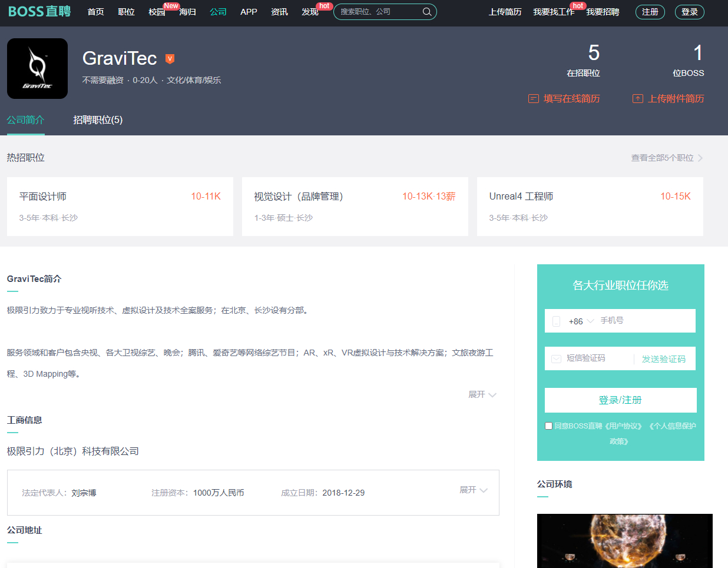Image resolution: width=728 pixels, height=568 pixels.
Task: Open 海归 in the top navigation
Action: point(187,12)
